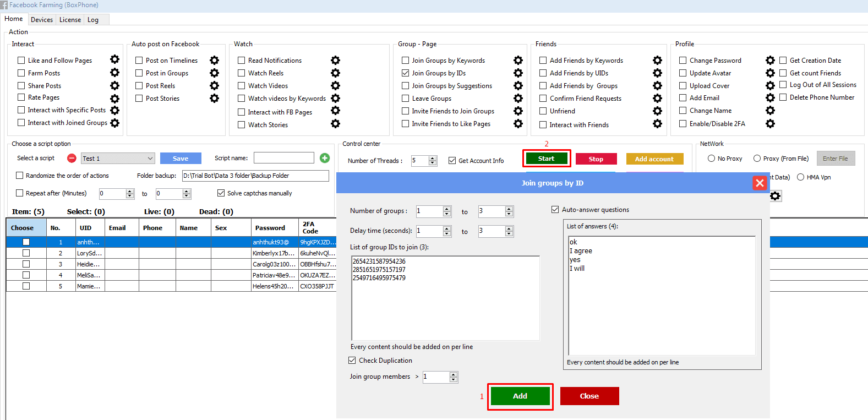Switch to the Home tab

14,19
